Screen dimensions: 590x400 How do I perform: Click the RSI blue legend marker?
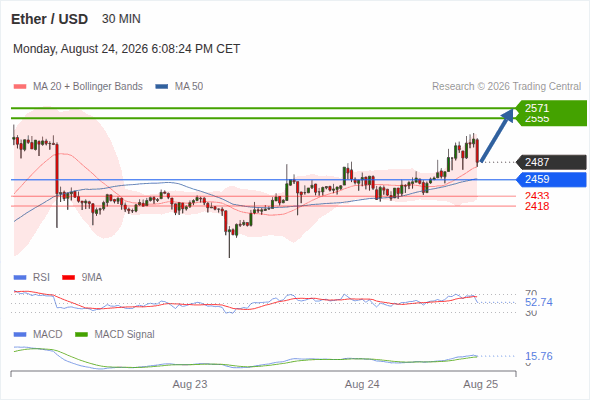(20, 278)
